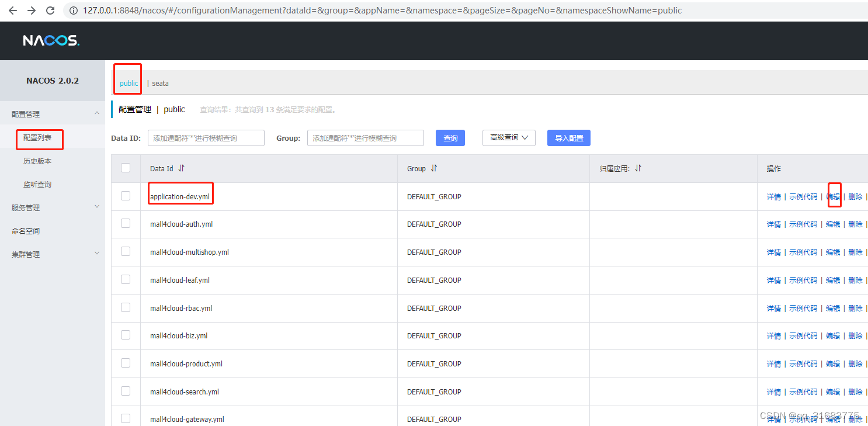Check the checkbox for application-dev.yml row
The image size is (868, 426).
point(126,196)
